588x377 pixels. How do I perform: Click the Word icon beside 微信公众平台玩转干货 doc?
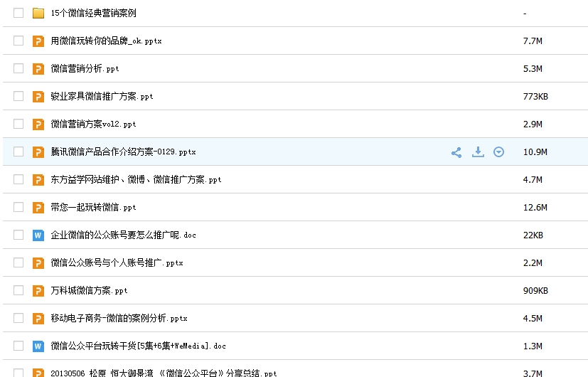pos(38,346)
